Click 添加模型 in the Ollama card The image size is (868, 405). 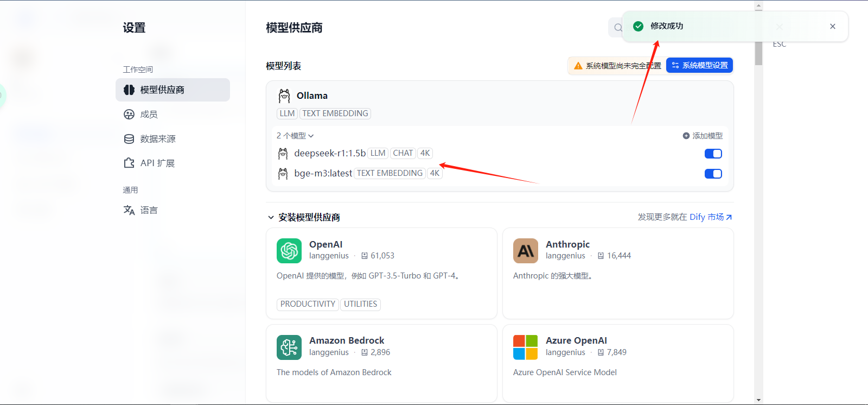(703, 136)
